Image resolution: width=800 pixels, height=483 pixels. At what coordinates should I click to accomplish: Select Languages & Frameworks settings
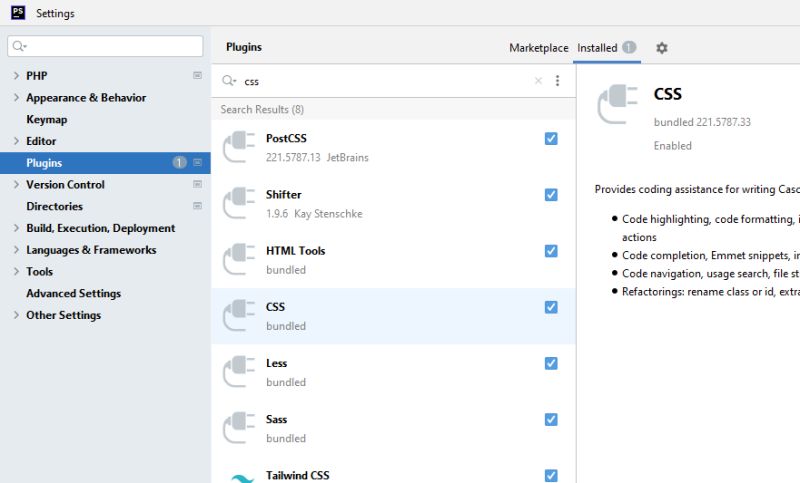click(x=91, y=249)
